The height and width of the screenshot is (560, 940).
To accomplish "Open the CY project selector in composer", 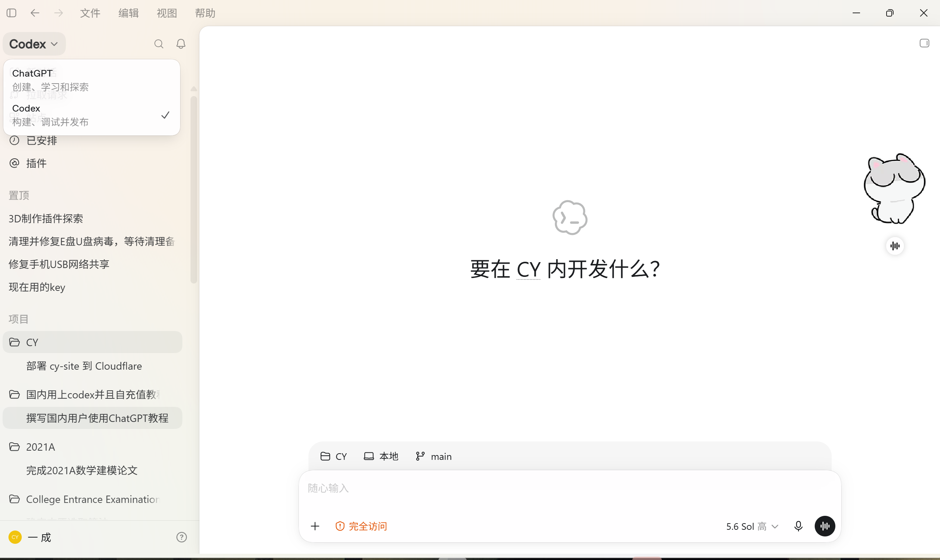I will click(x=333, y=457).
